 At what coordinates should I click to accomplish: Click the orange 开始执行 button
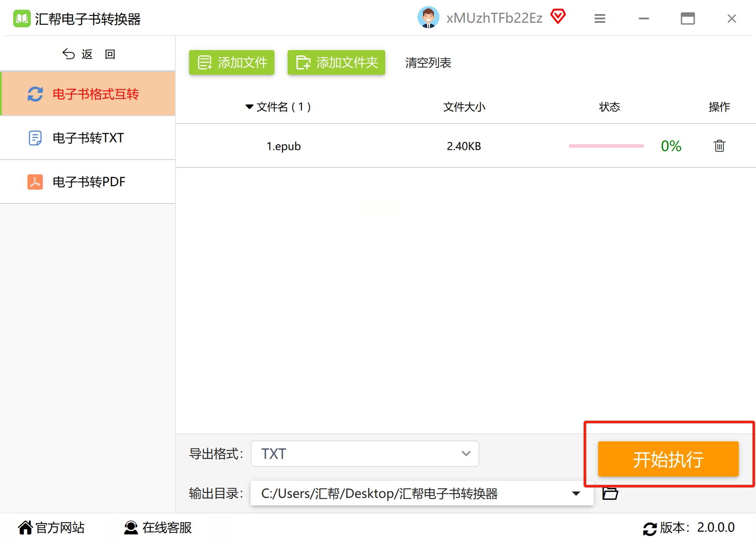point(668,459)
